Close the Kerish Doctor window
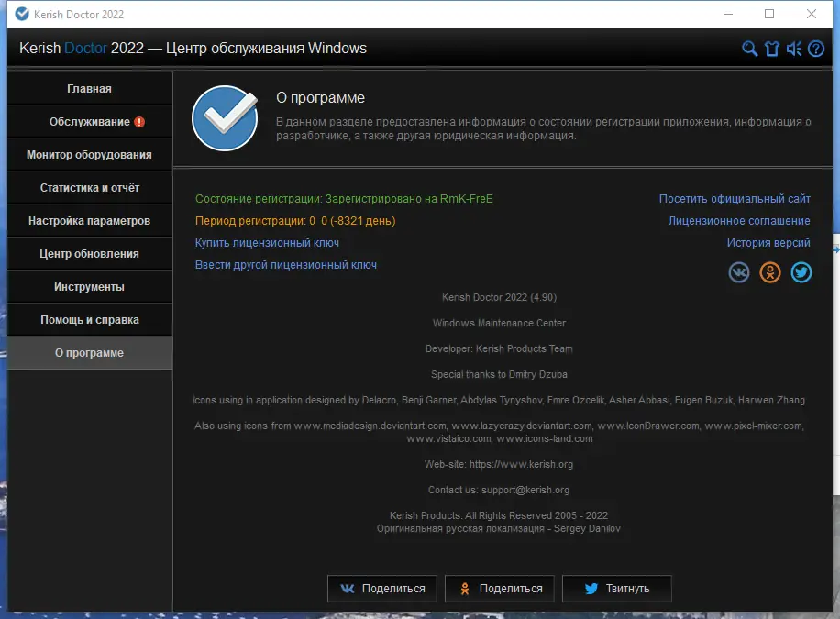 811,14
